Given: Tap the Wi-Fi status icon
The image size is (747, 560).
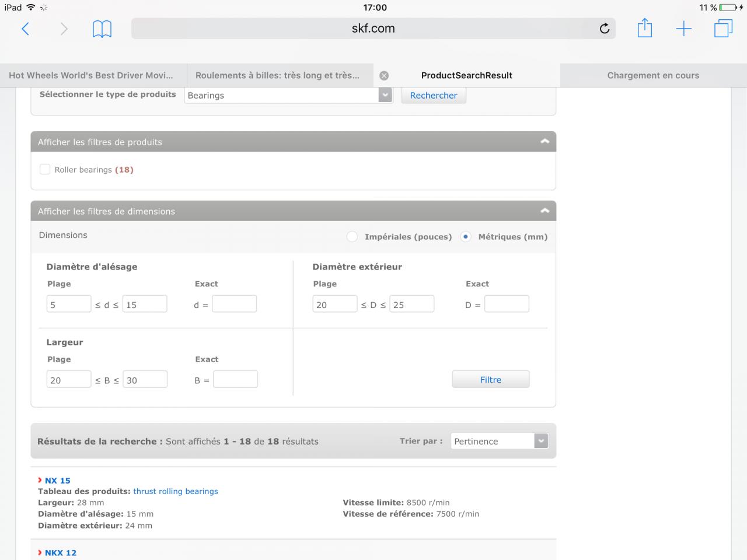Looking at the screenshot, I should point(31,8).
